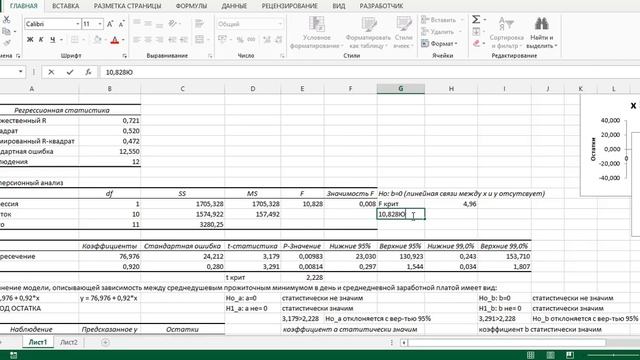The image size is (640, 360).
Task: Click the Clear eraser icon
Action: [476, 43]
